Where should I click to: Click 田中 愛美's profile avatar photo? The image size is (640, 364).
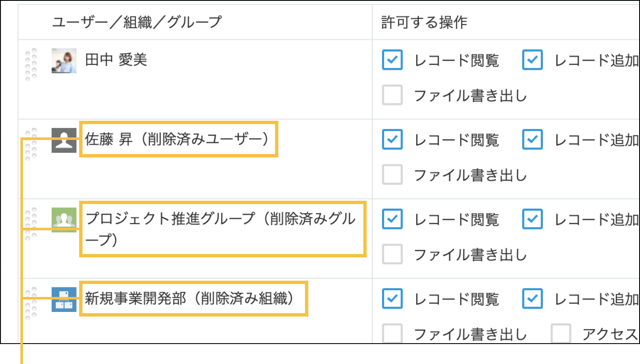[x=63, y=61]
